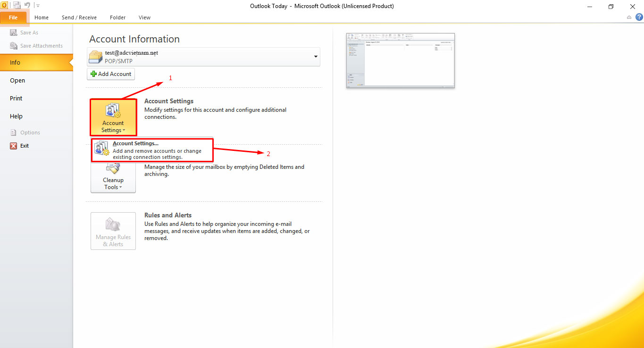Click the Outlook Today preview thumbnail

[401, 60]
